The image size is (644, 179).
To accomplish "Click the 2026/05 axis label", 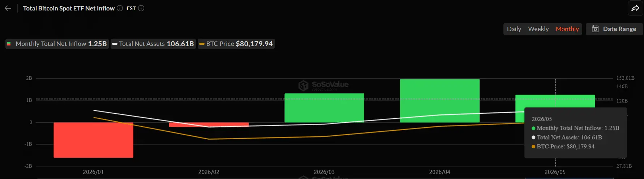I will click(x=555, y=172).
